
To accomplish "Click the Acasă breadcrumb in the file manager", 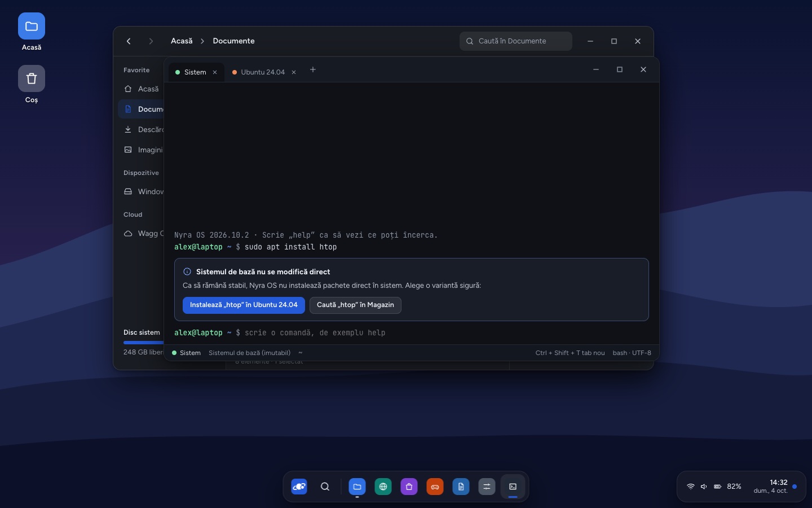I will [182, 41].
